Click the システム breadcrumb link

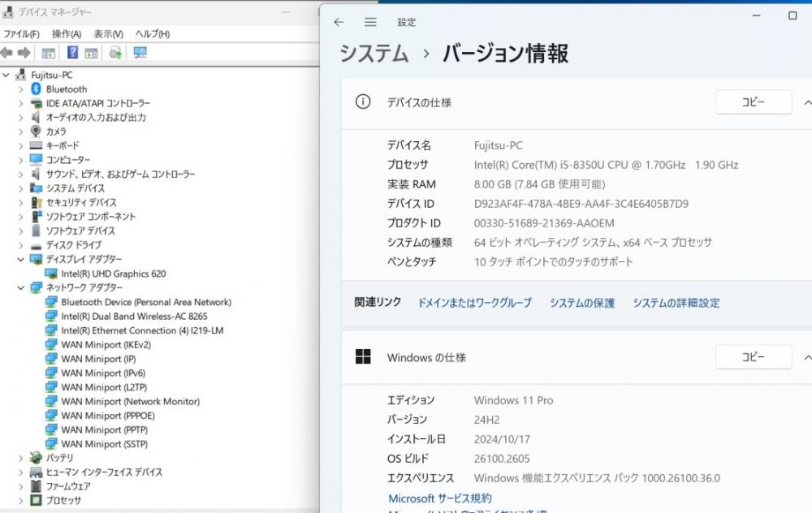click(x=374, y=54)
